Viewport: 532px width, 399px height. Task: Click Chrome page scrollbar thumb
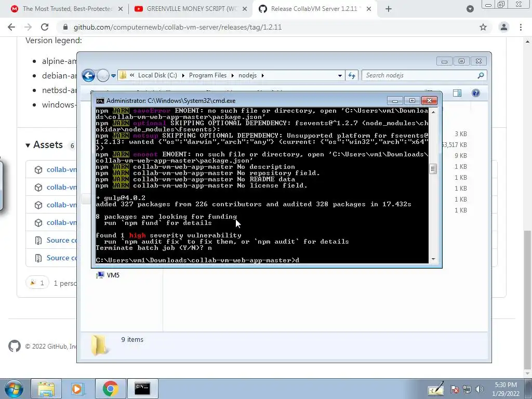point(527,300)
